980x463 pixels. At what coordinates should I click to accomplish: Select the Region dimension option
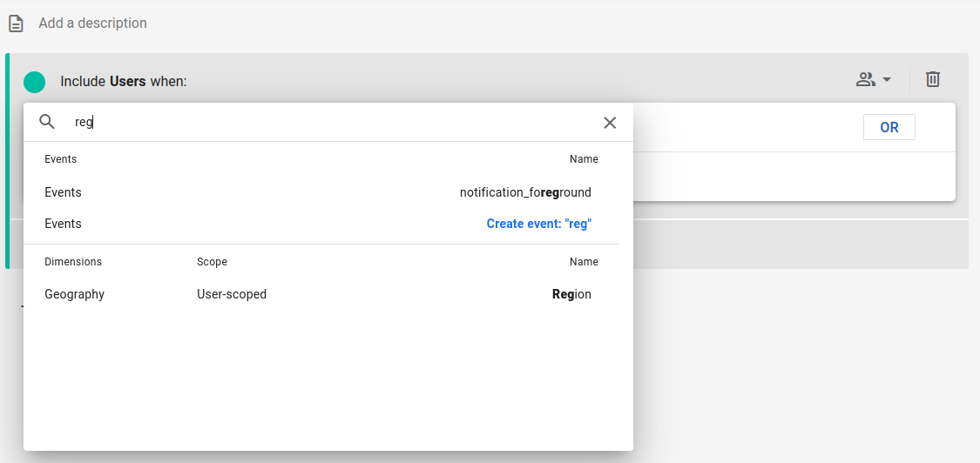pos(571,294)
